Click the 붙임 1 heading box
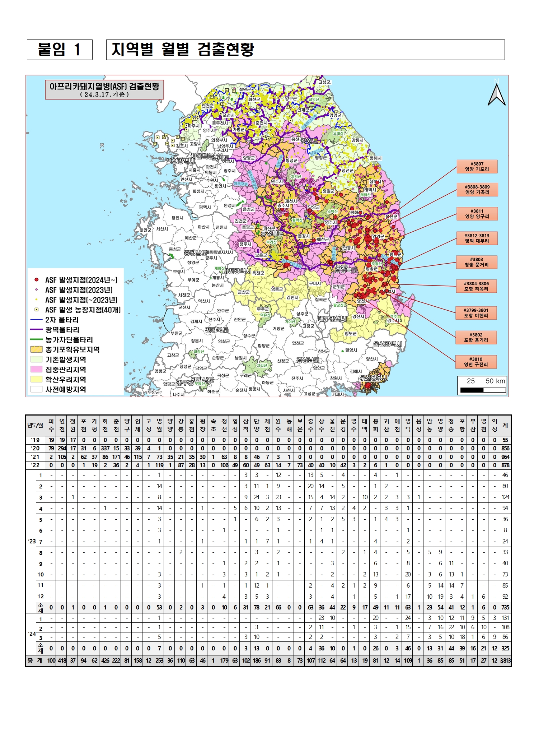534x756 pixels. (60, 50)
